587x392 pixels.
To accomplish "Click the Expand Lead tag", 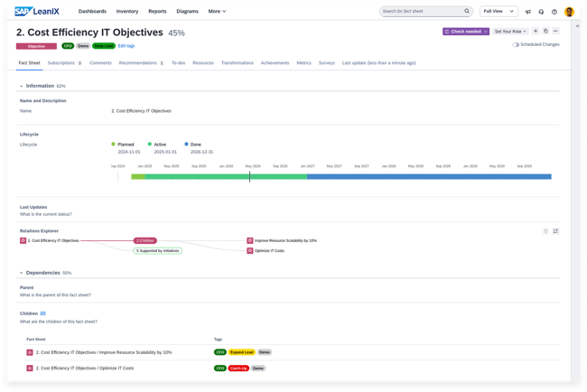I will (x=242, y=352).
